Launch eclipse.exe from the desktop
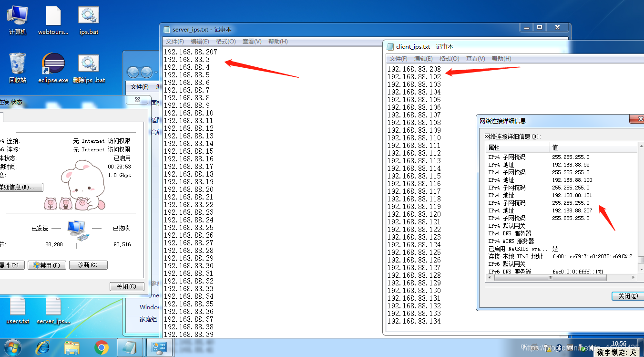Image resolution: width=644 pixels, height=357 pixels. [53, 68]
